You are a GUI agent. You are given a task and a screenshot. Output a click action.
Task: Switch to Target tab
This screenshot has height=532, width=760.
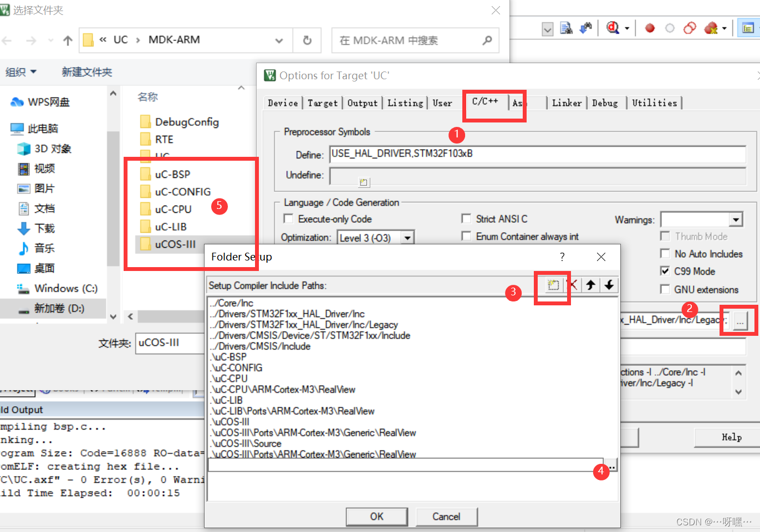click(323, 103)
